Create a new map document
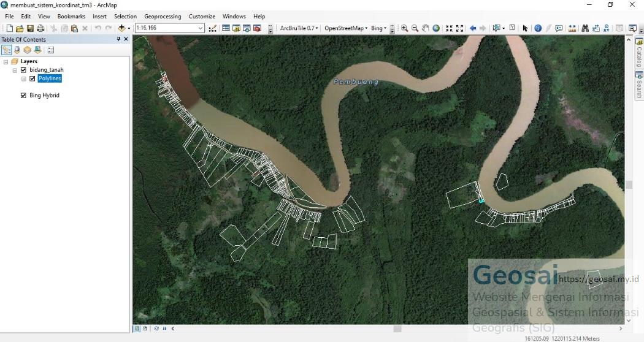 [x=9, y=28]
